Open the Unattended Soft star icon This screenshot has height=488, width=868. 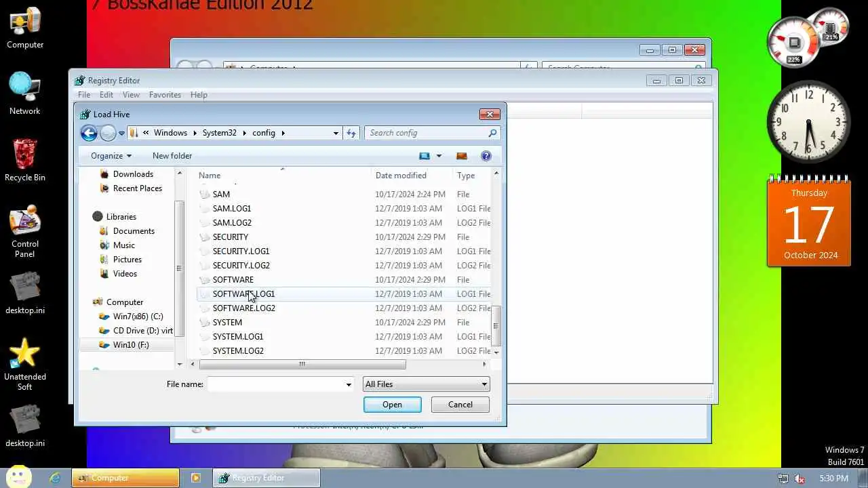pyautogui.click(x=25, y=364)
